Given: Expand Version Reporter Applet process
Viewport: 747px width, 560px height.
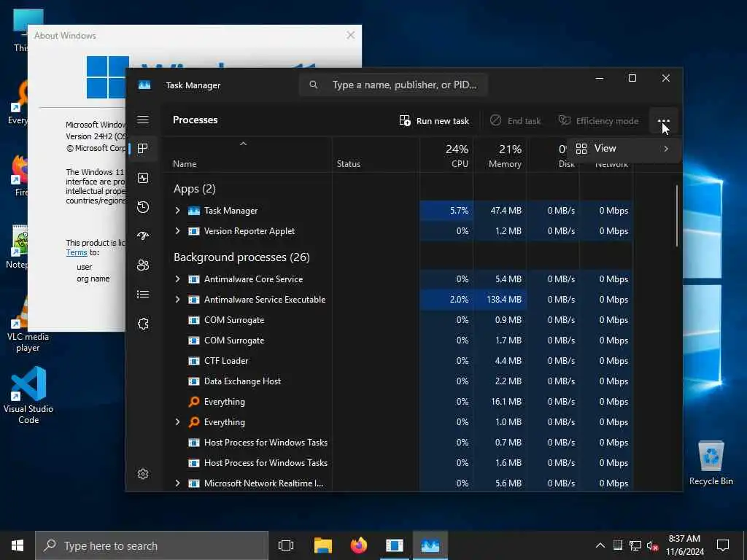Looking at the screenshot, I should tap(178, 231).
